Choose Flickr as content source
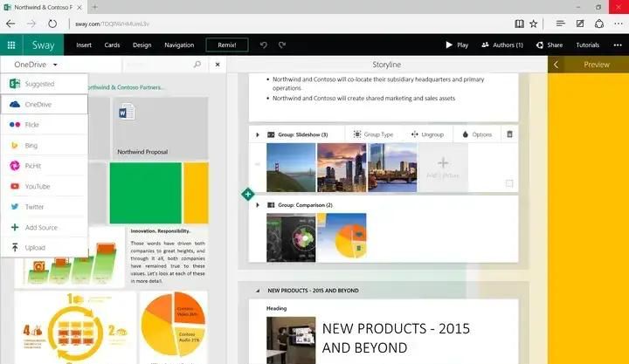This screenshot has height=364, width=629. click(x=45, y=125)
